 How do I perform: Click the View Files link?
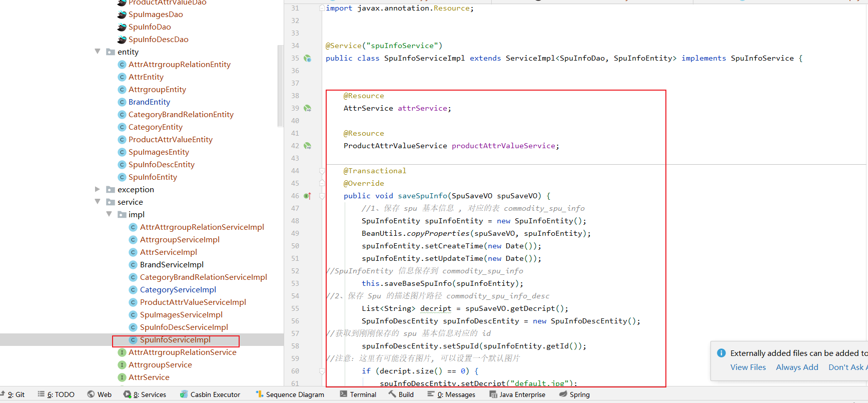coord(748,367)
